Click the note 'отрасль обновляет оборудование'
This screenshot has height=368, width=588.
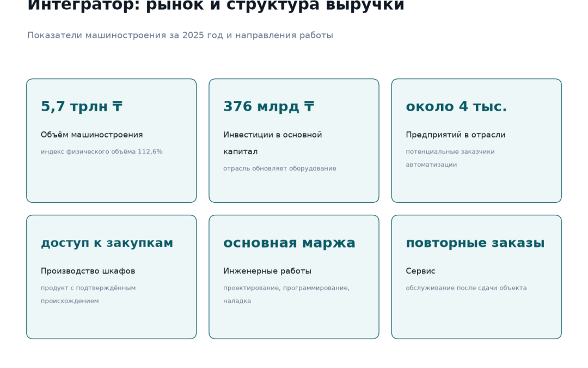click(280, 168)
